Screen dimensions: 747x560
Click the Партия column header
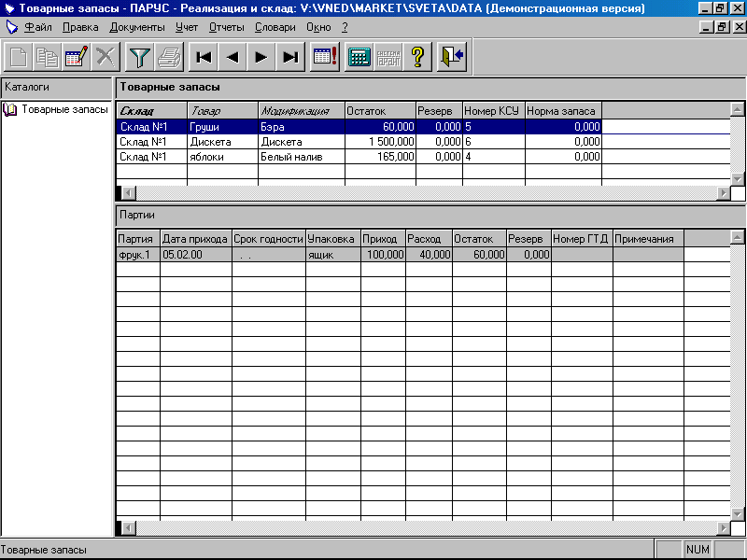(137, 239)
